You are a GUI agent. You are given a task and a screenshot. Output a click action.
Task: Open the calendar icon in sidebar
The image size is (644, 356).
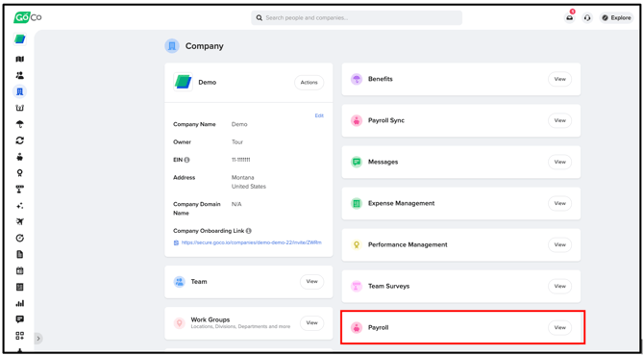click(20, 270)
